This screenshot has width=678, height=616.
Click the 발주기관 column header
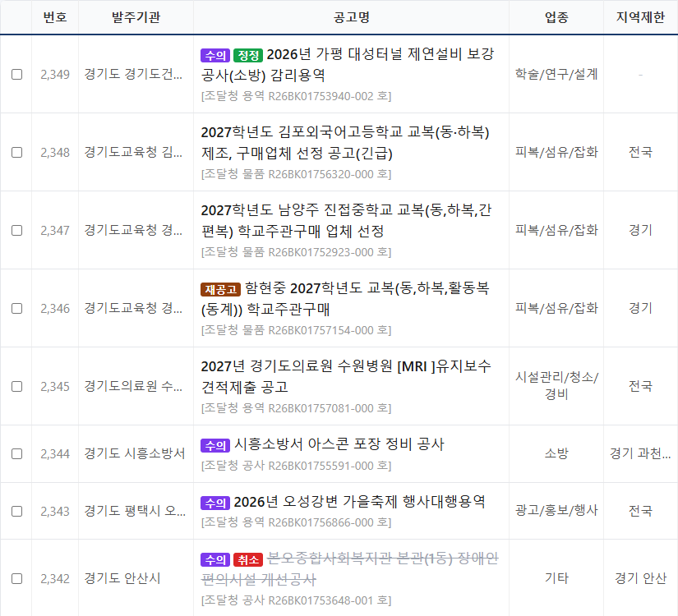pos(136,17)
